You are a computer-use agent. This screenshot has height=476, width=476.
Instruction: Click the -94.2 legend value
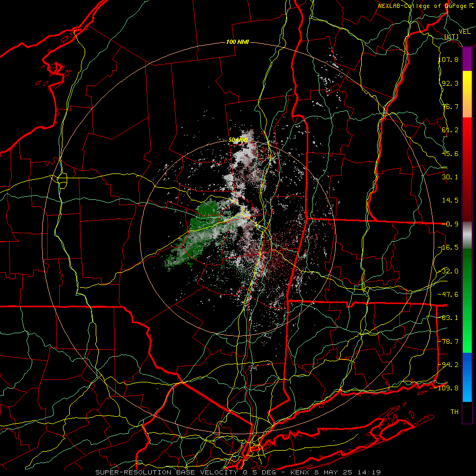(x=448, y=364)
